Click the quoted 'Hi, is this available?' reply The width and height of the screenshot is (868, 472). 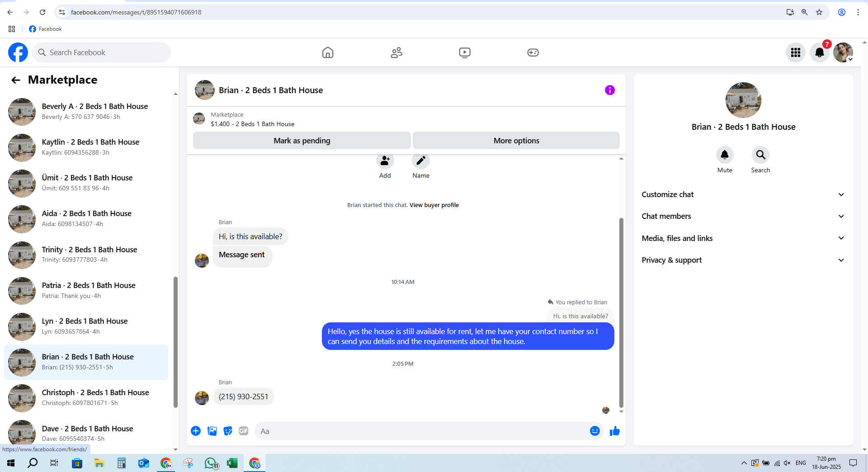(580, 316)
